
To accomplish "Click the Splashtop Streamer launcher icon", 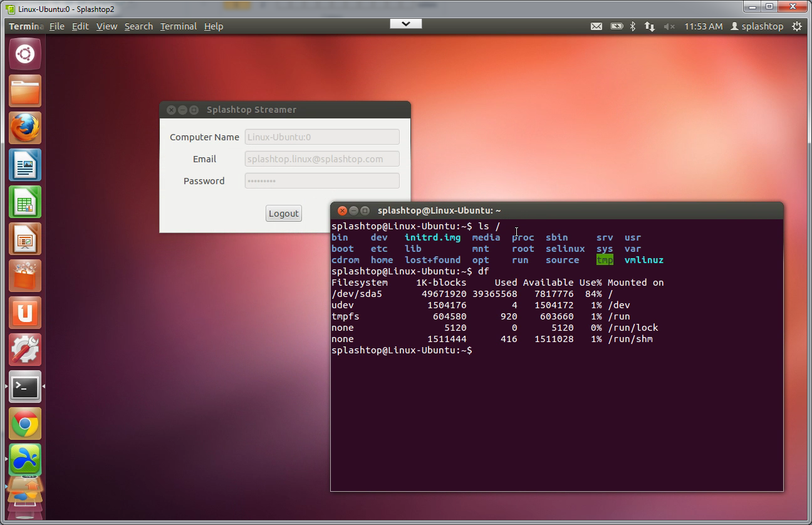I will (25, 460).
